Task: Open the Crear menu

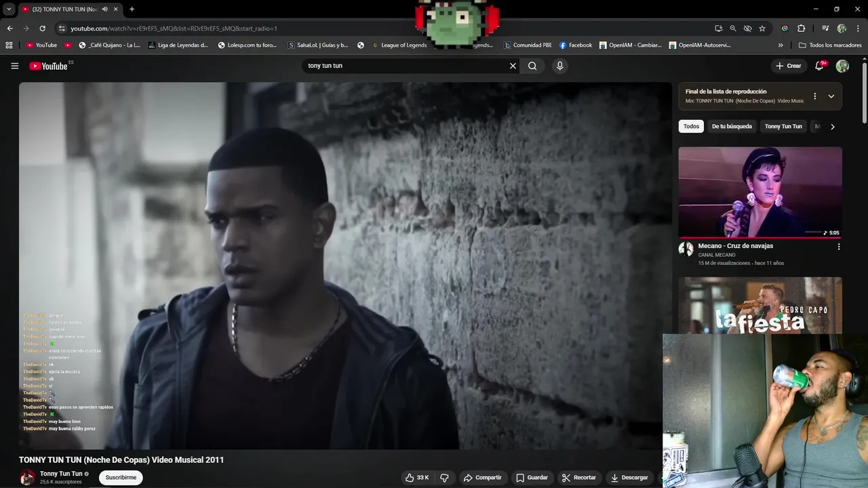Action: pos(789,66)
